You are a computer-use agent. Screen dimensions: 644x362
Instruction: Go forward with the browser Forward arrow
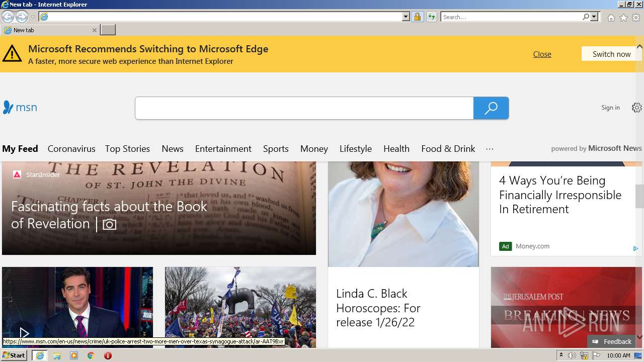pyautogui.click(x=22, y=17)
